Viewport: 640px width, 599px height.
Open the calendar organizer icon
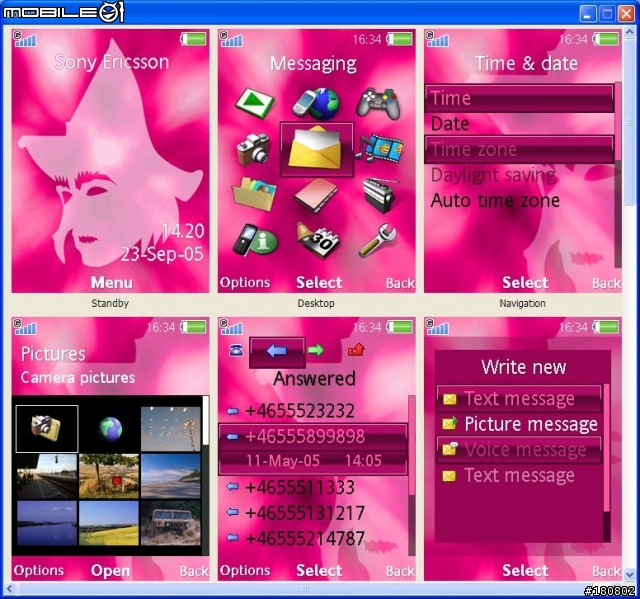[318, 240]
